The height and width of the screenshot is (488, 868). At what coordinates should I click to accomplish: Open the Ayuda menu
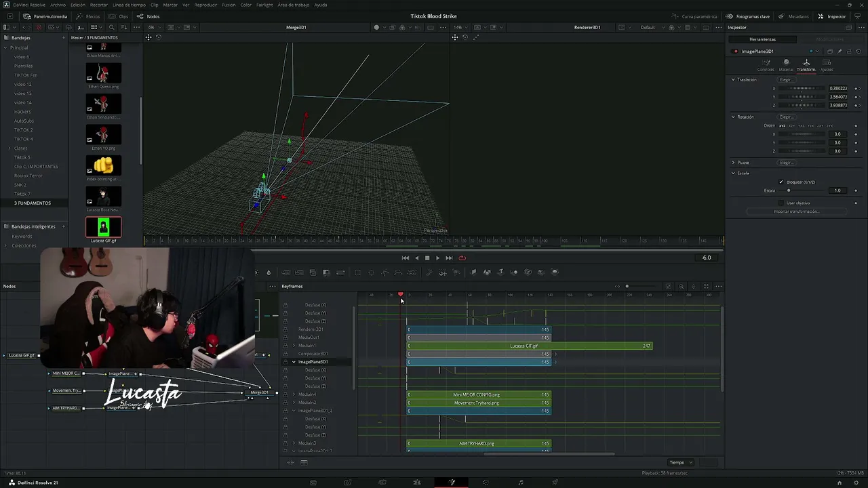coord(321,5)
